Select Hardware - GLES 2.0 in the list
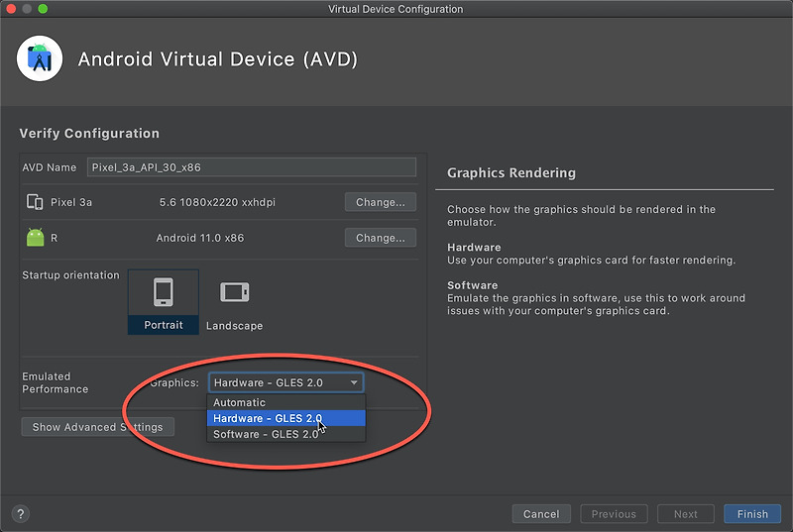793x532 pixels. pos(286,418)
